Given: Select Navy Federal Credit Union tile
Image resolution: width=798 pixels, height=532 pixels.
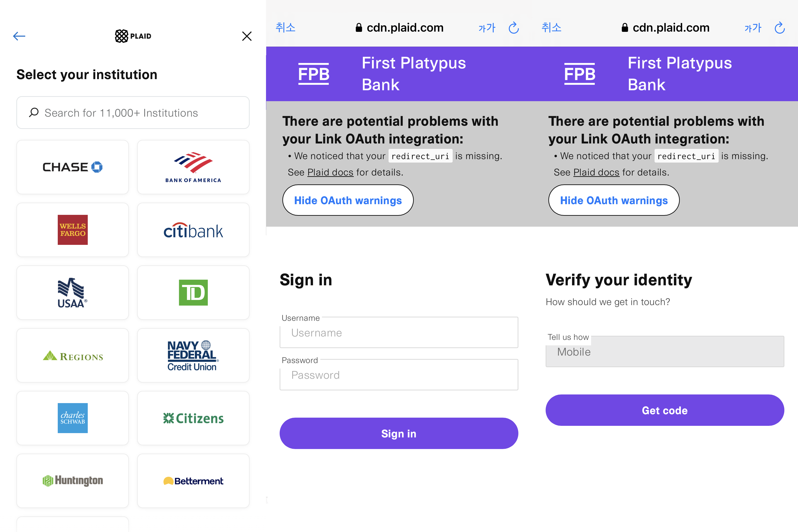Looking at the screenshot, I should tap(193, 355).
